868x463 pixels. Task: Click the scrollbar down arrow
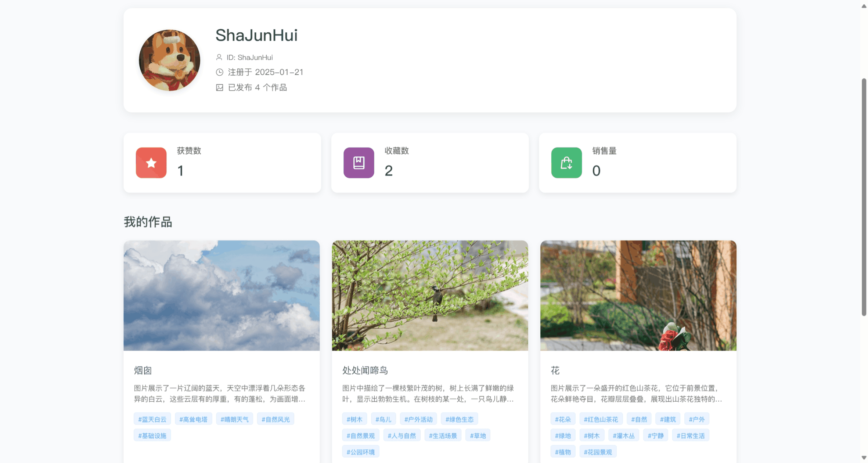pyautogui.click(x=864, y=457)
